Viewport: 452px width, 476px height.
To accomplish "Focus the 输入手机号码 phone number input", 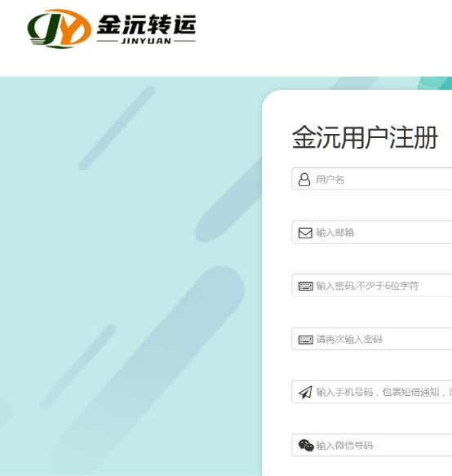I will [x=372, y=392].
